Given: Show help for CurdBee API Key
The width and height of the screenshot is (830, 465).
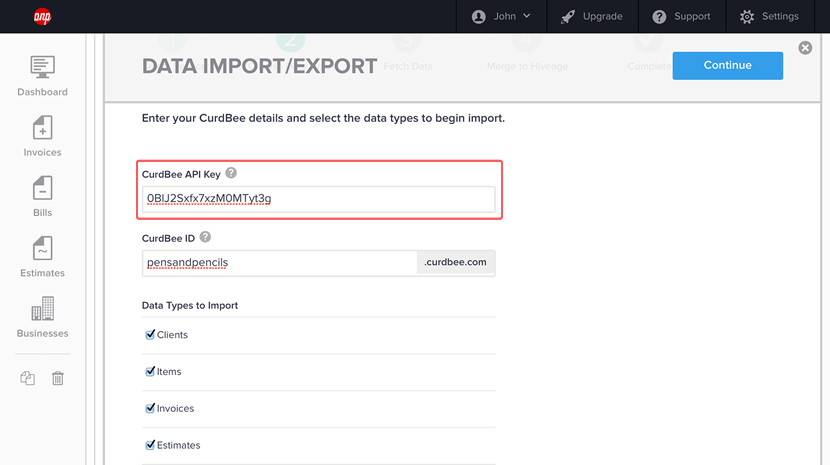Looking at the screenshot, I should point(231,173).
